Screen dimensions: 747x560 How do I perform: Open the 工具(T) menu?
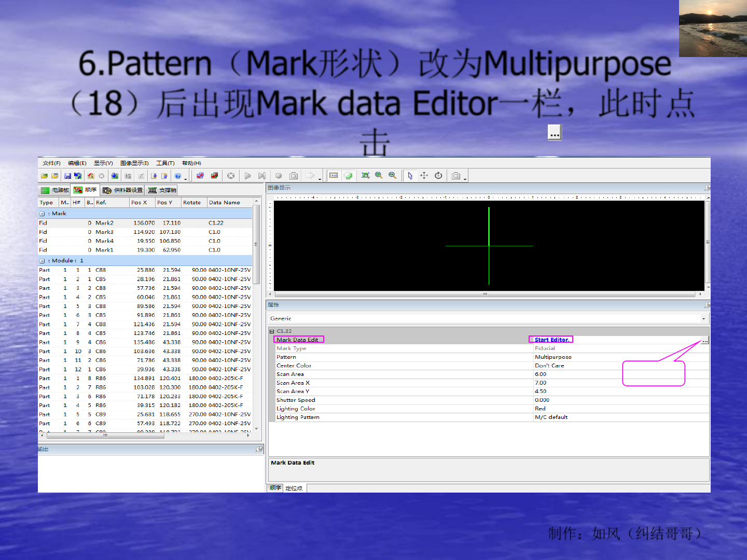tap(165, 163)
